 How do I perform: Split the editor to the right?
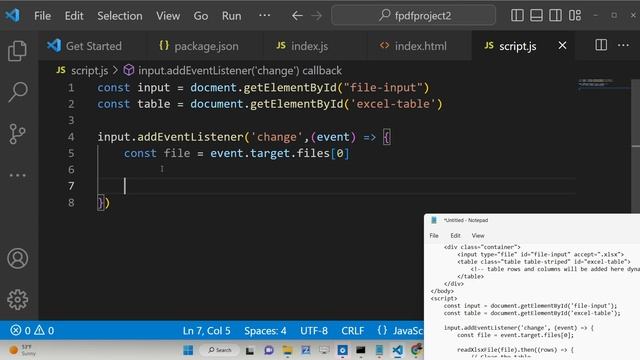click(x=601, y=45)
